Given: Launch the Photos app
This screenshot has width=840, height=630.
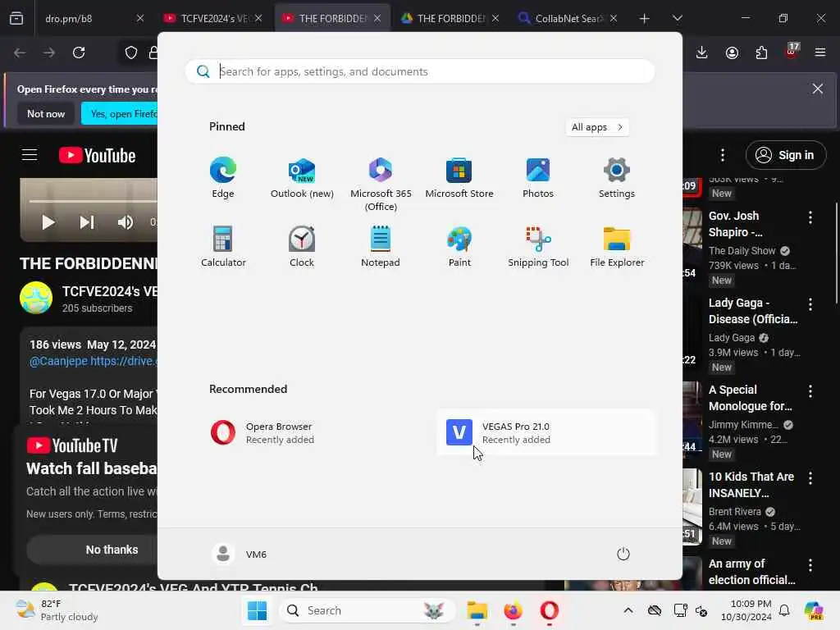Looking at the screenshot, I should 538,178.
